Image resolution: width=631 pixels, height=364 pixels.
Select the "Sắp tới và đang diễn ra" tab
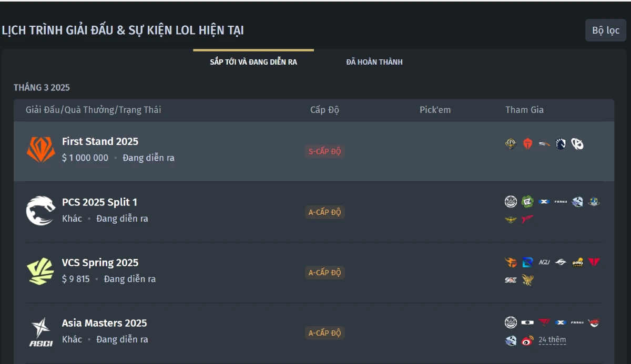coord(253,62)
